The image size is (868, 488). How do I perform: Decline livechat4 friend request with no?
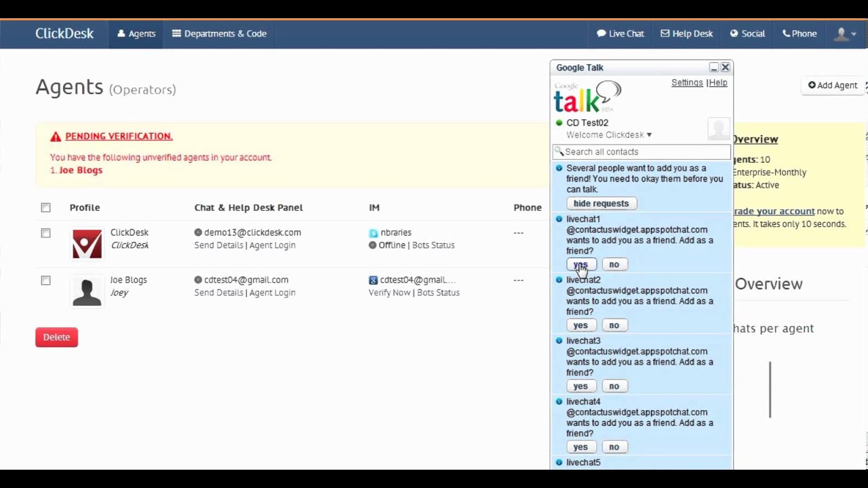pyautogui.click(x=614, y=447)
